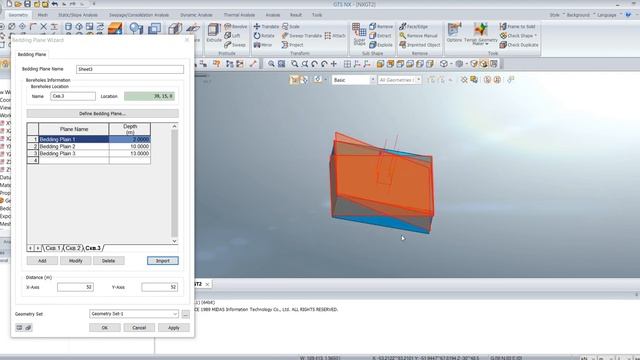Image resolution: width=640 pixels, height=360 pixels.
Task: Click the browse button beside Geometry Set
Action: [x=185, y=314]
